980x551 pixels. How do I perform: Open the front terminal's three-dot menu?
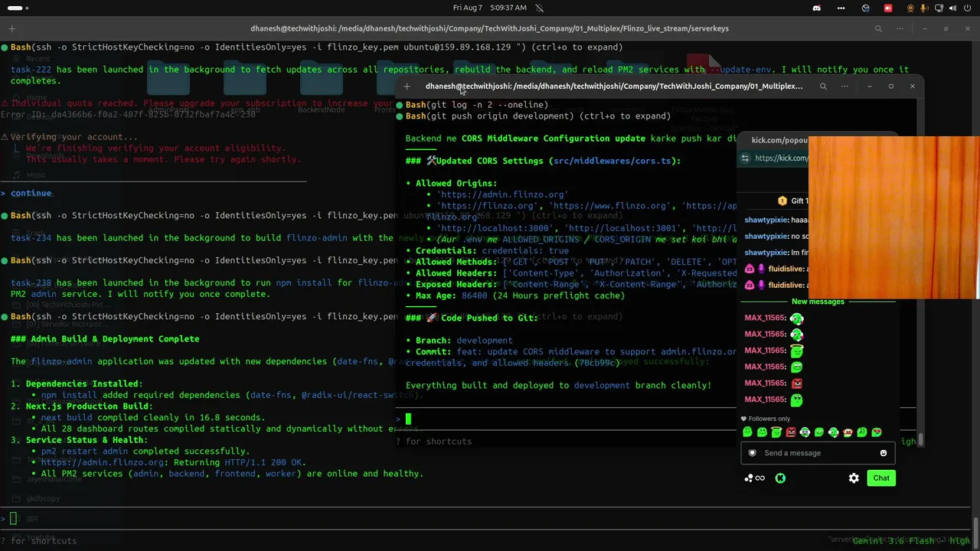[x=844, y=86]
